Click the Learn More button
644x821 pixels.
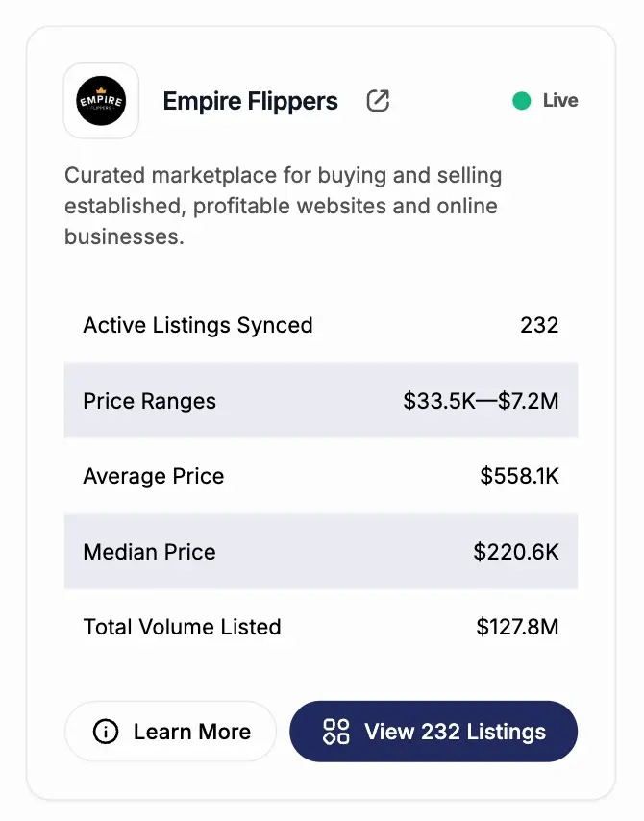click(170, 732)
